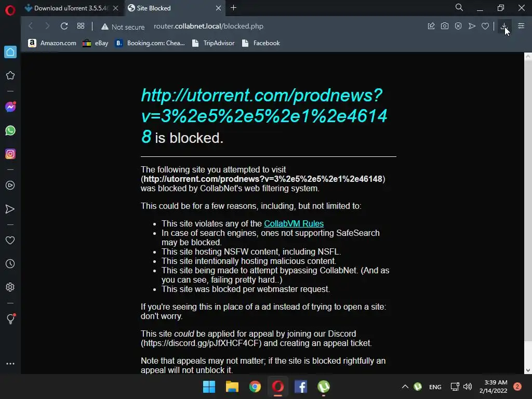532x399 pixels.
Task: Open Pinboards heart in sidebar
Action: pyautogui.click(x=10, y=240)
